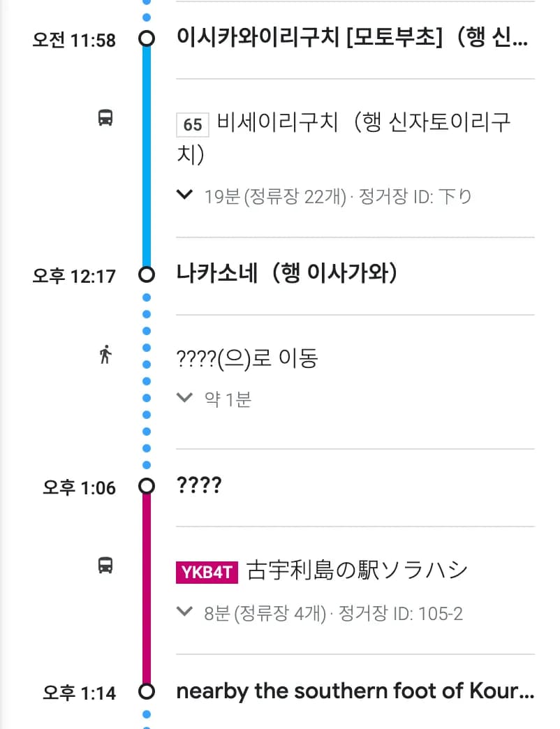Click the first bus transit icon
560x729 pixels.
[105, 119]
